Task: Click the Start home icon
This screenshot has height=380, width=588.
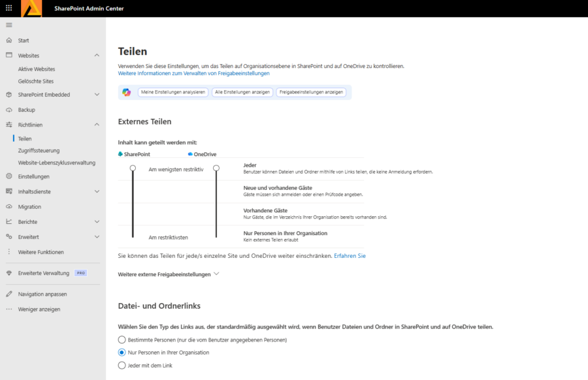Action: [9, 40]
